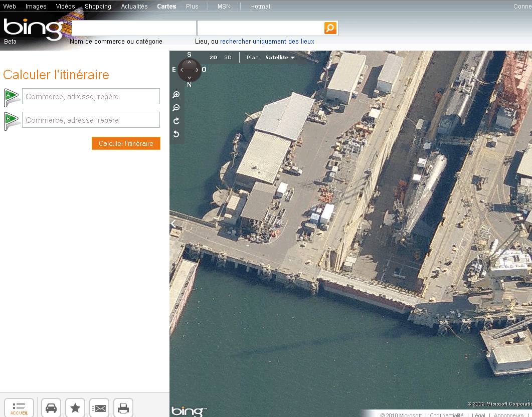
Task: Click the zoom in magnifier on map
Action: click(176, 95)
